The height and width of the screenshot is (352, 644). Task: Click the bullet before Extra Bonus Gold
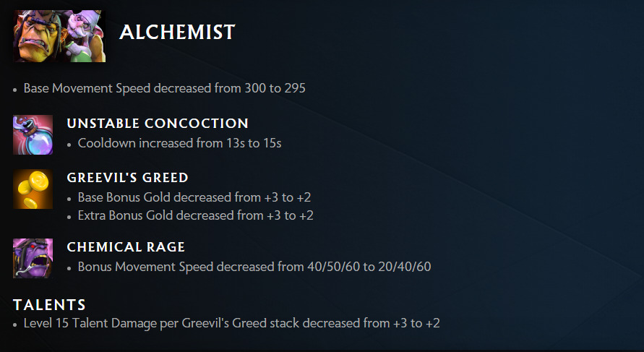click(69, 217)
